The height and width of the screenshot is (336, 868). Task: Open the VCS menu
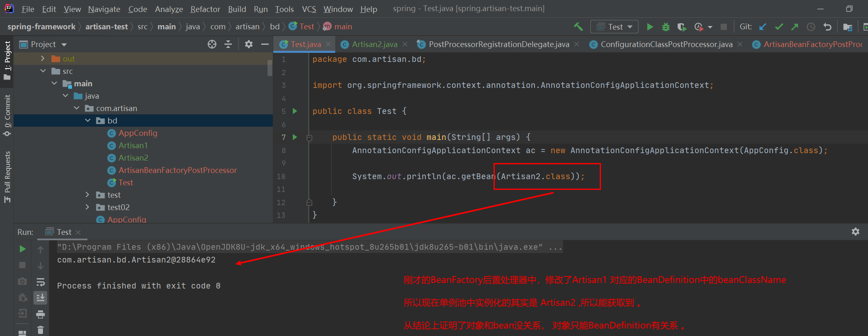[309, 9]
